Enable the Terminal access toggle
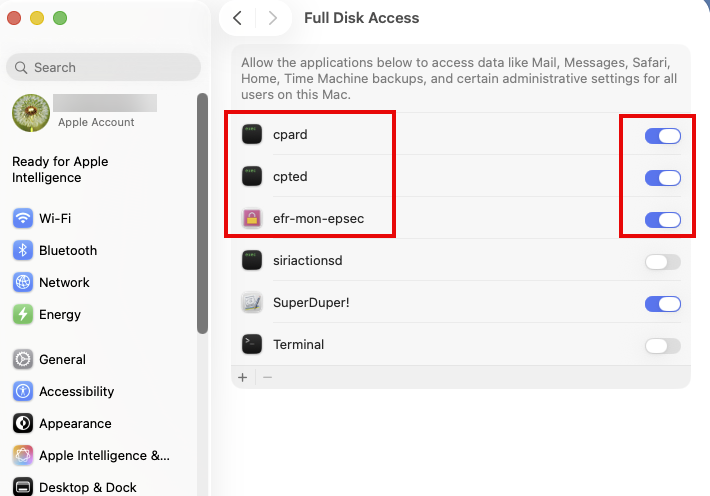Viewport: 710px width, 496px height. (x=663, y=346)
